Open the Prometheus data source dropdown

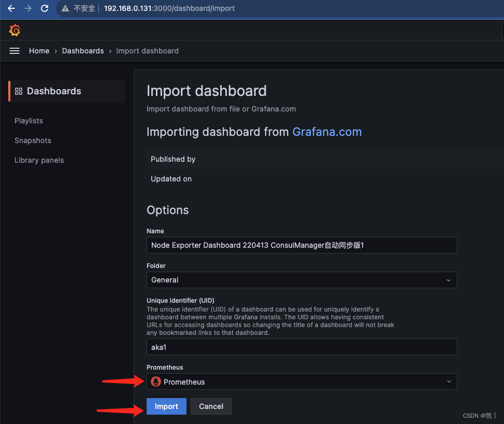(302, 381)
